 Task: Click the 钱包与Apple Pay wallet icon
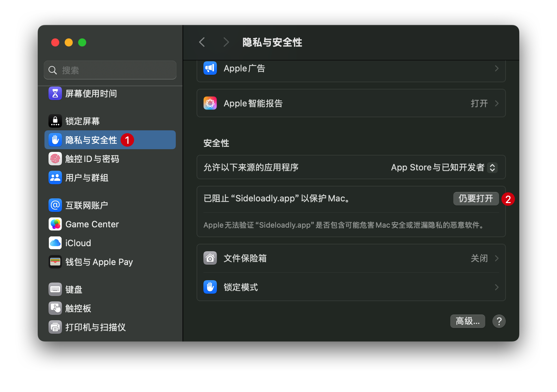click(x=55, y=262)
